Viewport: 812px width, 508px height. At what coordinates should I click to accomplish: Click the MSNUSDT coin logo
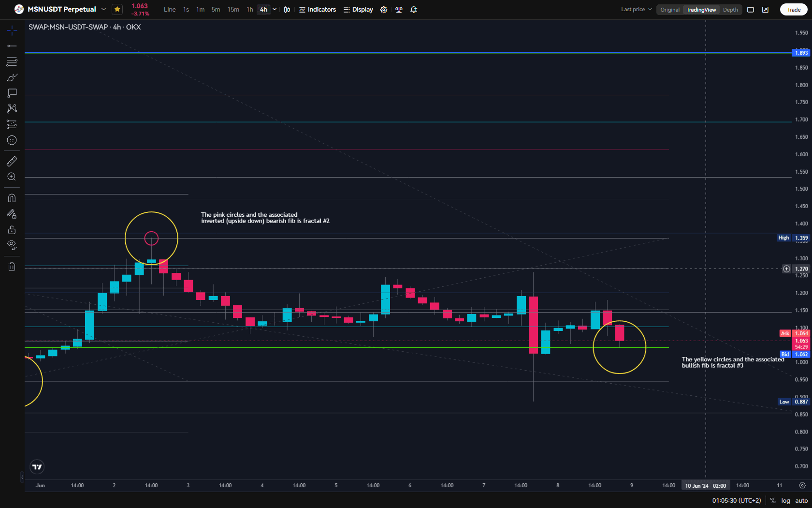click(x=19, y=9)
